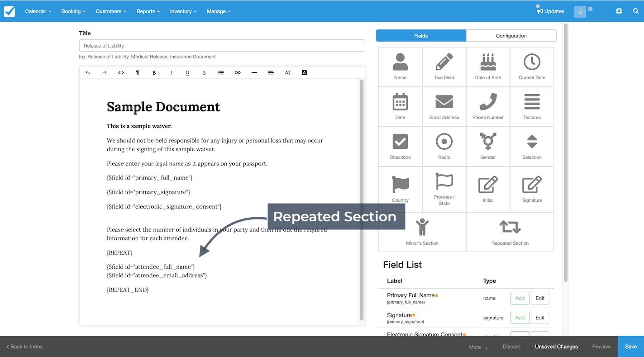
Task: Click the Sample Document heading text
Action: click(x=163, y=107)
